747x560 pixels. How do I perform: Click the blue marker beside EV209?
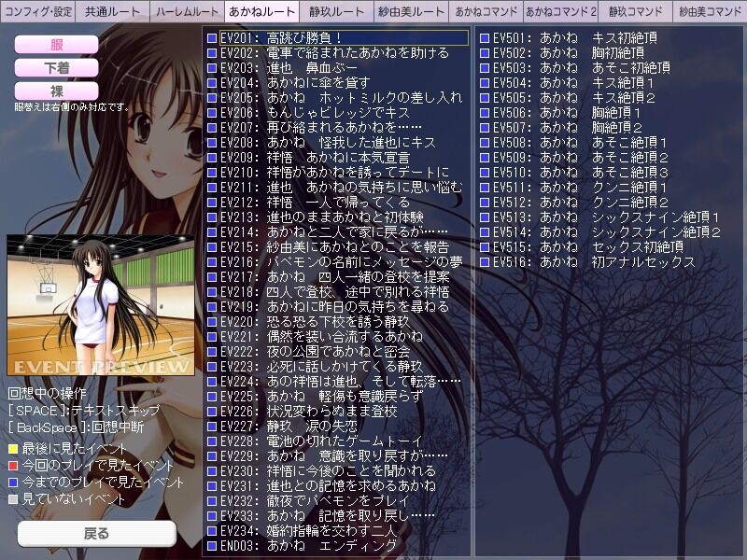click(212, 158)
